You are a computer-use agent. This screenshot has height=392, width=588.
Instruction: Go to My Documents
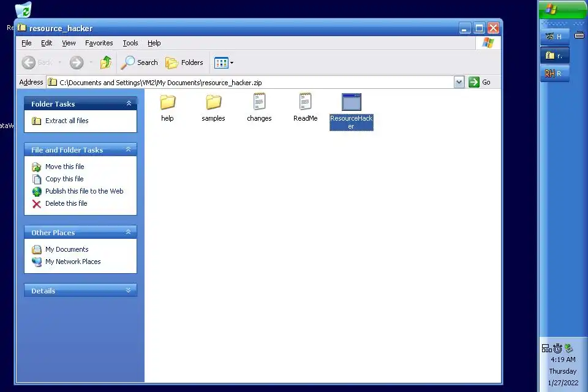click(x=67, y=249)
